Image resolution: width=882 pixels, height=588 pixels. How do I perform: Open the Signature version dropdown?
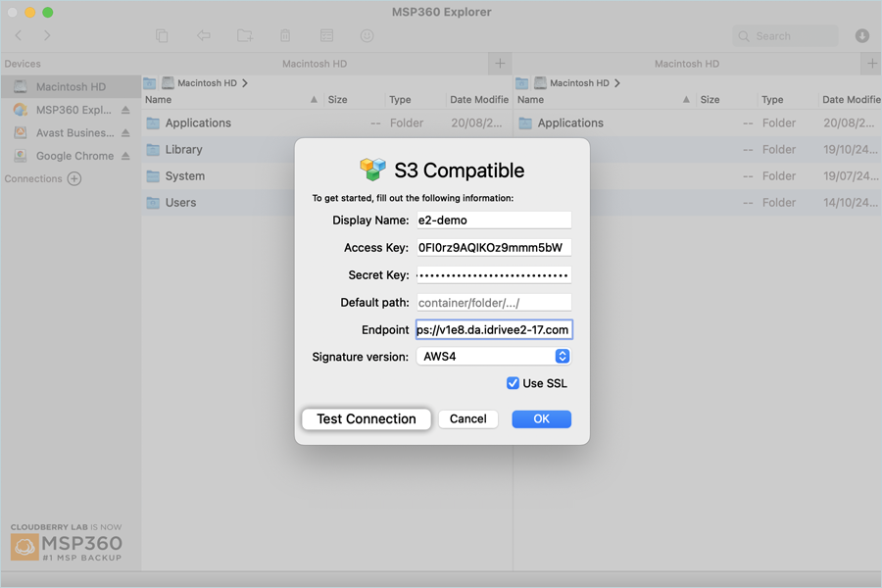click(x=493, y=357)
